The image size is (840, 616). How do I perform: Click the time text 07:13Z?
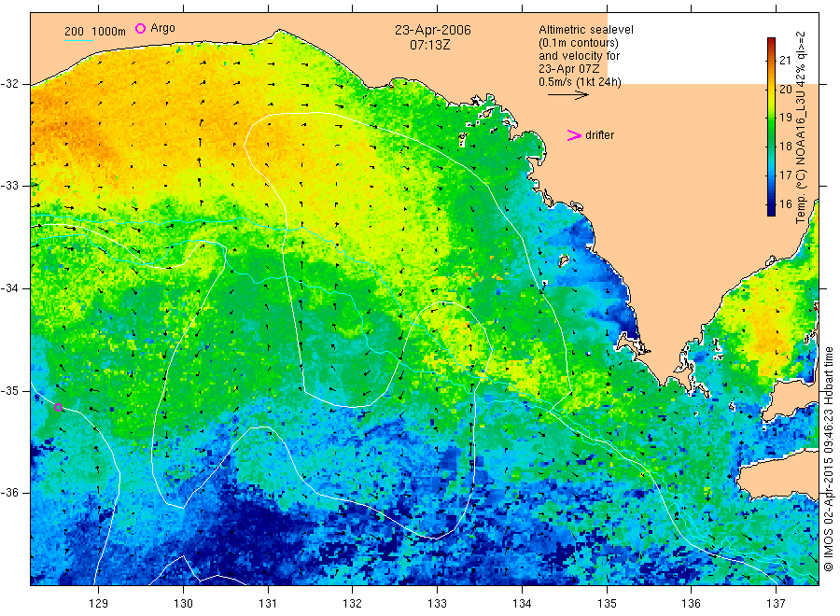(430, 46)
